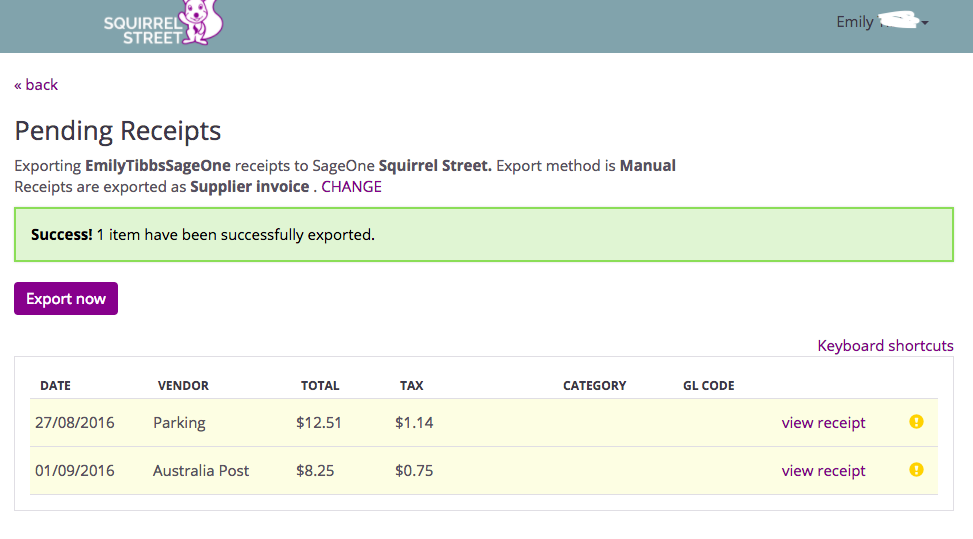The height and width of the screenshot is (539, 973).
Task: Click the TOTAL column header
Action: (320, 386)
